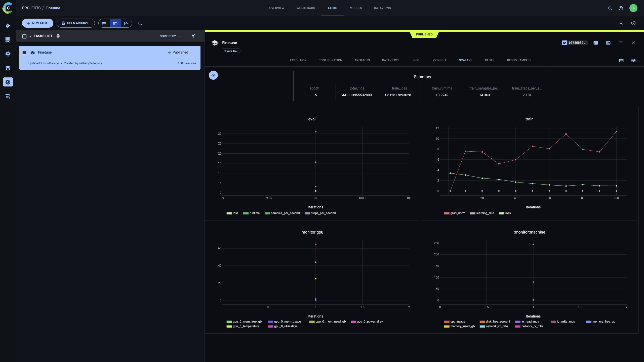This screenshot has height=362, width=644.
Task: Check the Finetune task checkbox
Action: (24, 53)
